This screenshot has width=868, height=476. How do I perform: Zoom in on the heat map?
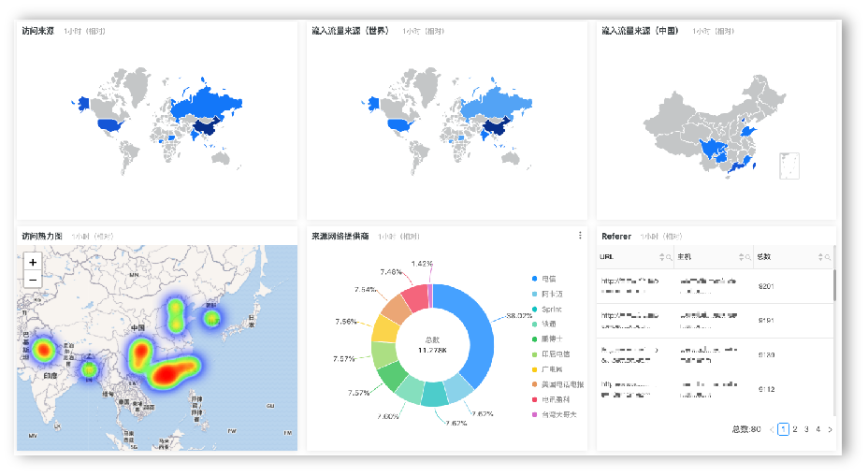click(33, 263)
